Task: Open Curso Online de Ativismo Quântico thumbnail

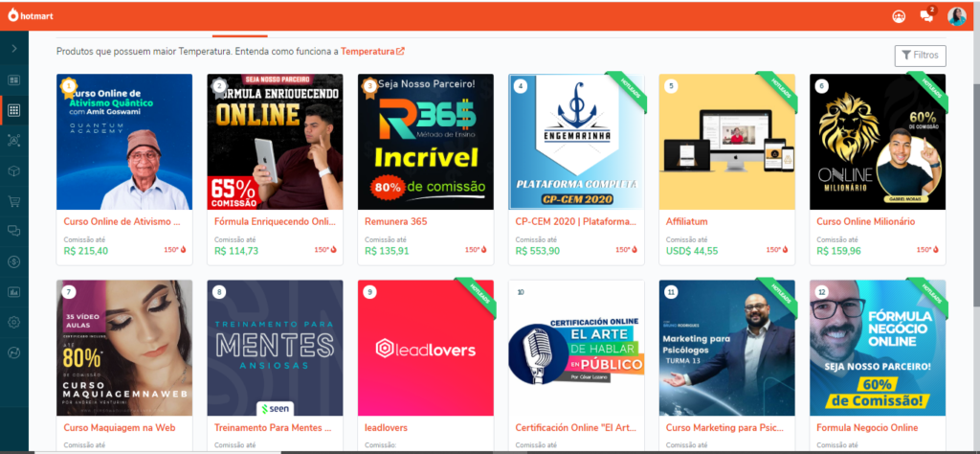Action: click(x=124, y=142)
